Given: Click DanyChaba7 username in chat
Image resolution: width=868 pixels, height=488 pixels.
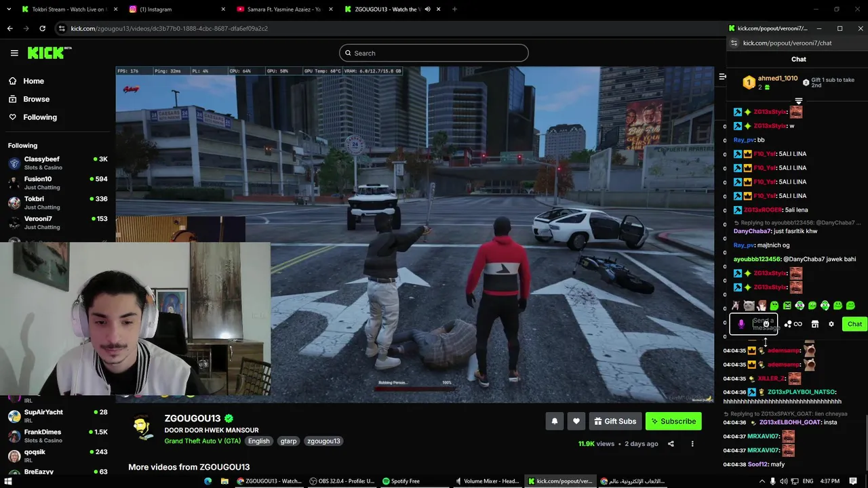Looking at the screenshot, I should [753, 231].
